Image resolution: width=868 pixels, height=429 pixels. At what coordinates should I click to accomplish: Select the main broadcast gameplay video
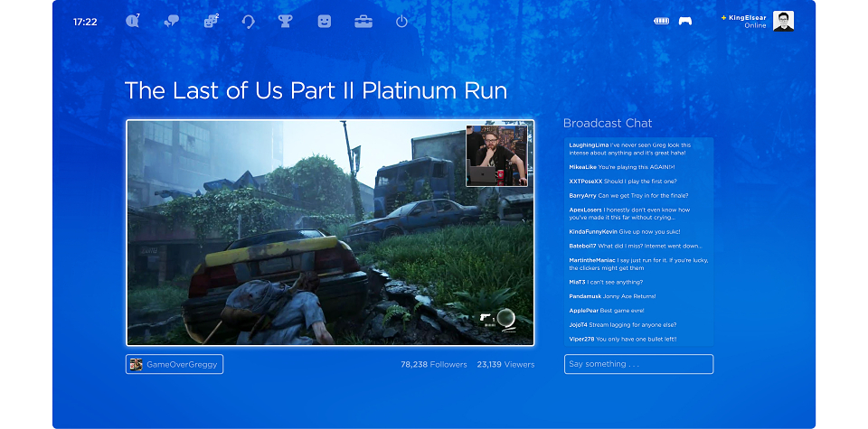(330, 233)
